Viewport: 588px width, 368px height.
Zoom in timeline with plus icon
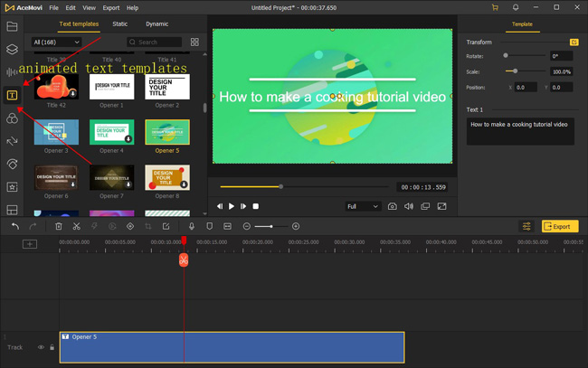pyautogui.click(x=296, y=226)
